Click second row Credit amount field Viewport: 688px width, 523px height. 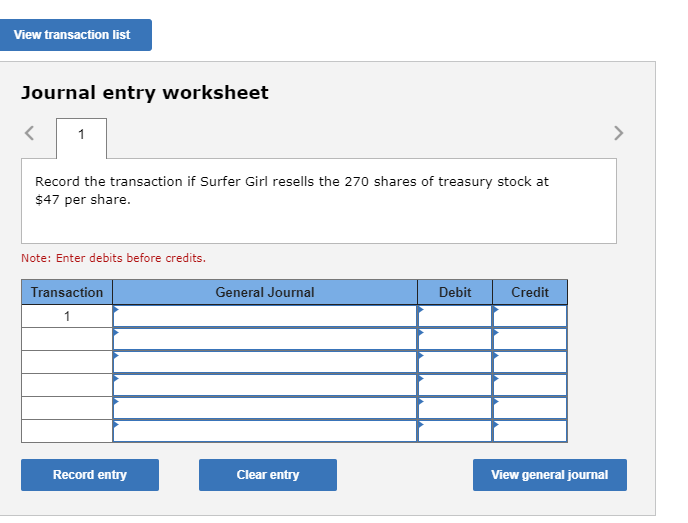tap(530, 339)
